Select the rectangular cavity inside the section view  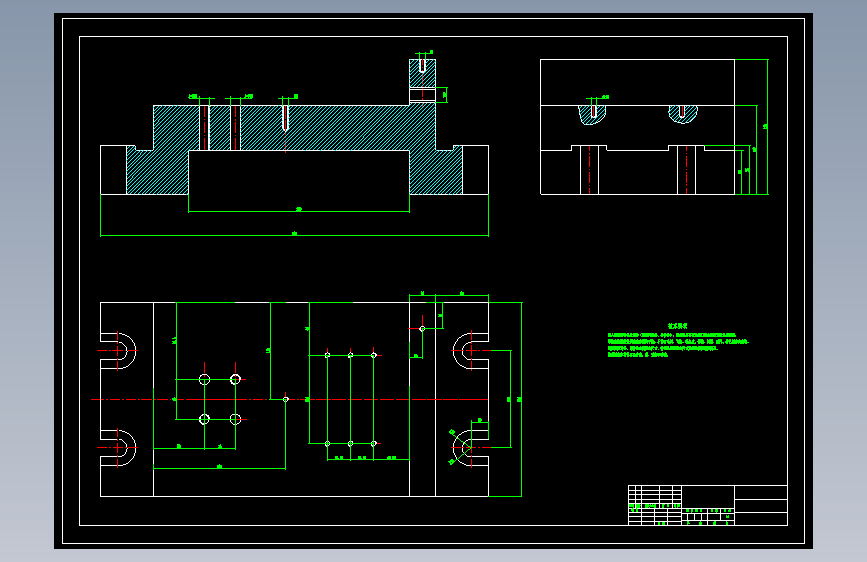[x=299, y=172]
